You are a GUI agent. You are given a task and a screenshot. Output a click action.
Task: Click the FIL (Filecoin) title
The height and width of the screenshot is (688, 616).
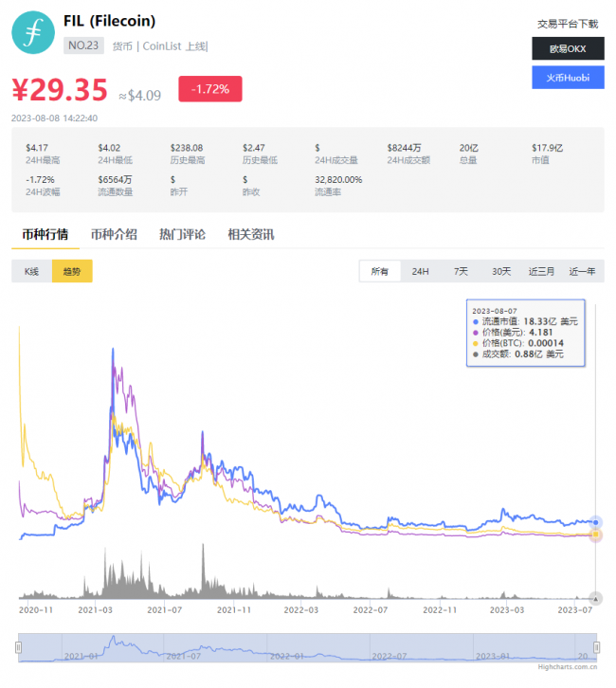point(109,21)
